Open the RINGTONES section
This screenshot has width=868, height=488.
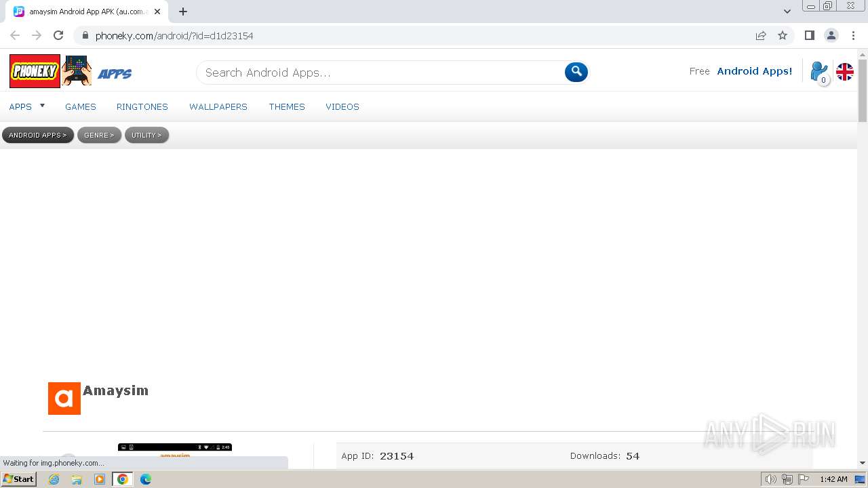pos(142,106)
